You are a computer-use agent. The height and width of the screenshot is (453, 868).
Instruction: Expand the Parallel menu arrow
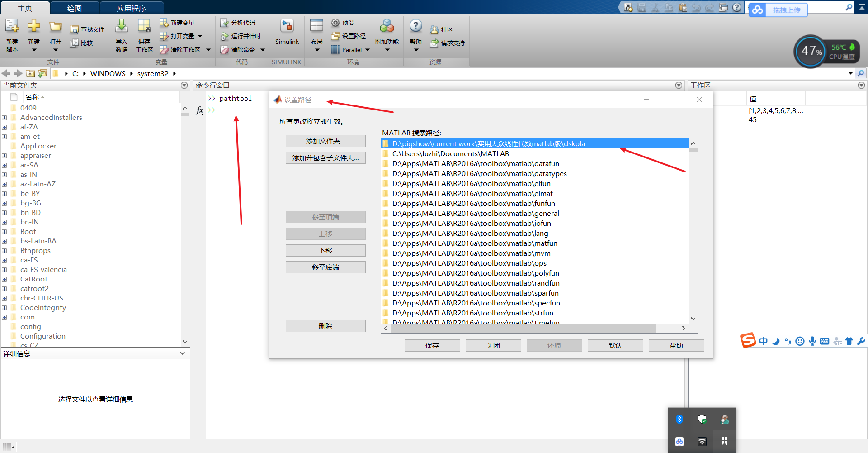click(x=368, y=50)
